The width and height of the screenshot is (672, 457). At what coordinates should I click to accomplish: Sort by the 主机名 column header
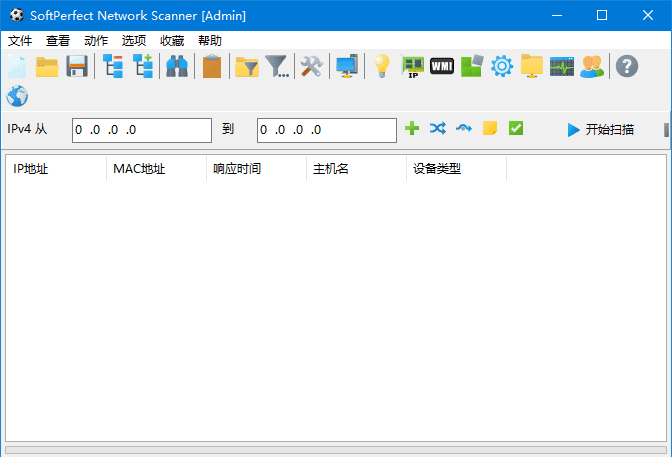click(356, 168)
